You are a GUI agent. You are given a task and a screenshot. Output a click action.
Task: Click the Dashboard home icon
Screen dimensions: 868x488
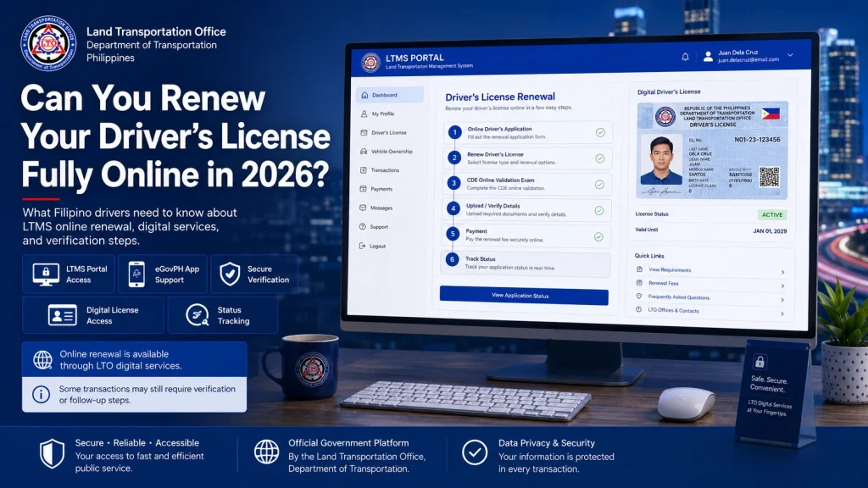point(364,95)
